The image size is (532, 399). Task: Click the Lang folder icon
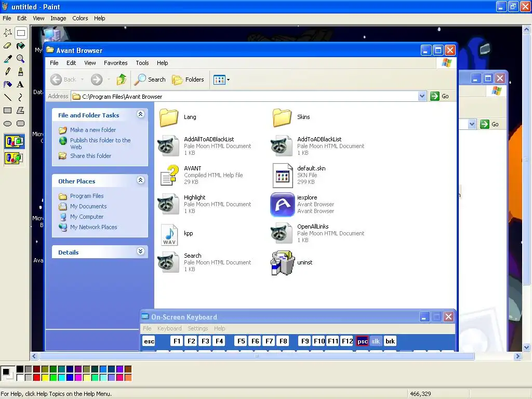[169, 117]
